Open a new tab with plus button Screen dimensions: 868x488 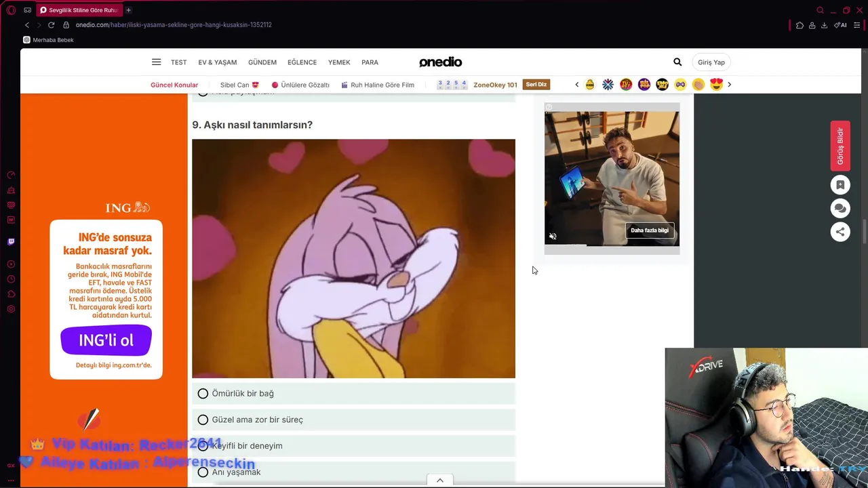pyautogui.click(x=128, y=10)
